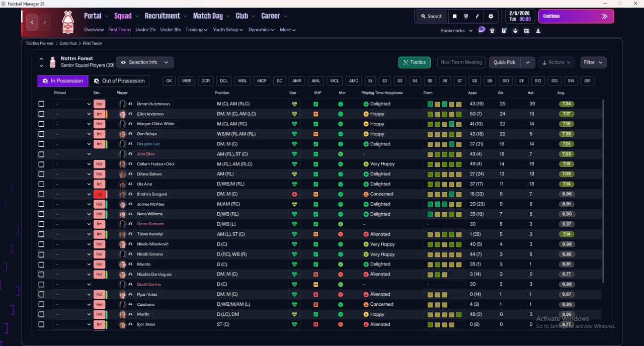Toggle Out of Possession view
Image resolution: width=644 pixels, height=346 pixels.
(119, 81)
